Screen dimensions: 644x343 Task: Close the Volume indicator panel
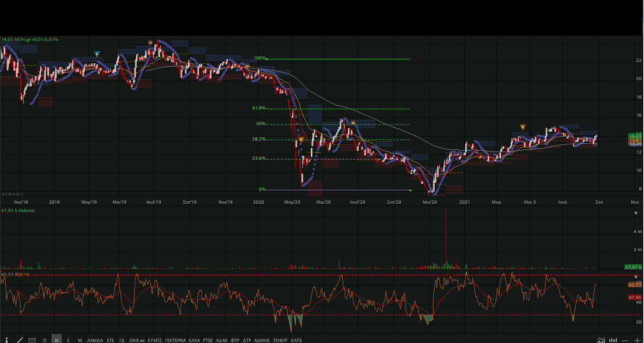(636, 213)
